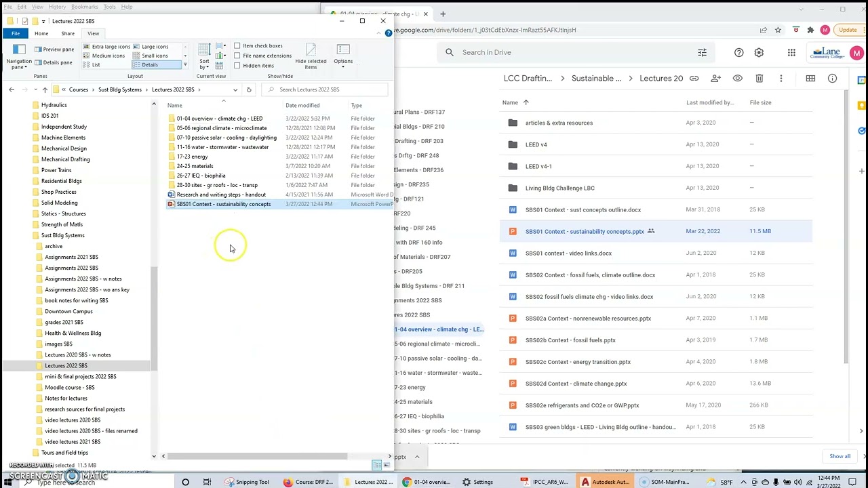The width and height of the screenshot is (868, 488).
Task: Expand the layout gallery more arrow
Action: (x=185, y=65)
